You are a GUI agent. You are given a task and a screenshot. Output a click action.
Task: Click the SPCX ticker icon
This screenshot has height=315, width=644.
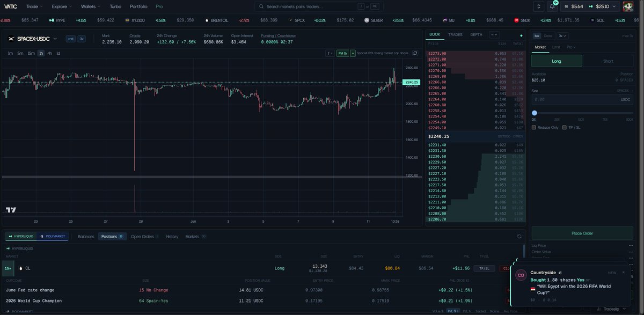tap(290, 20)
